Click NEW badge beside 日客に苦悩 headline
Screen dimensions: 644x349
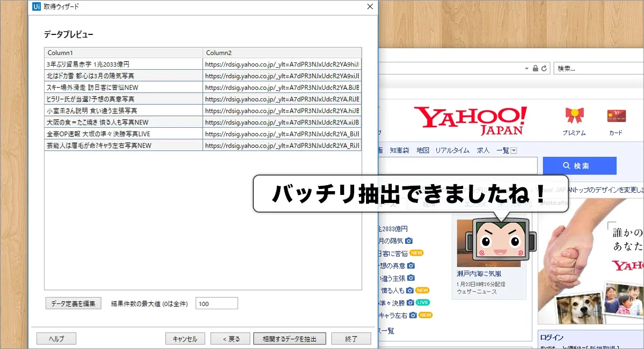[x=417, y=253]
